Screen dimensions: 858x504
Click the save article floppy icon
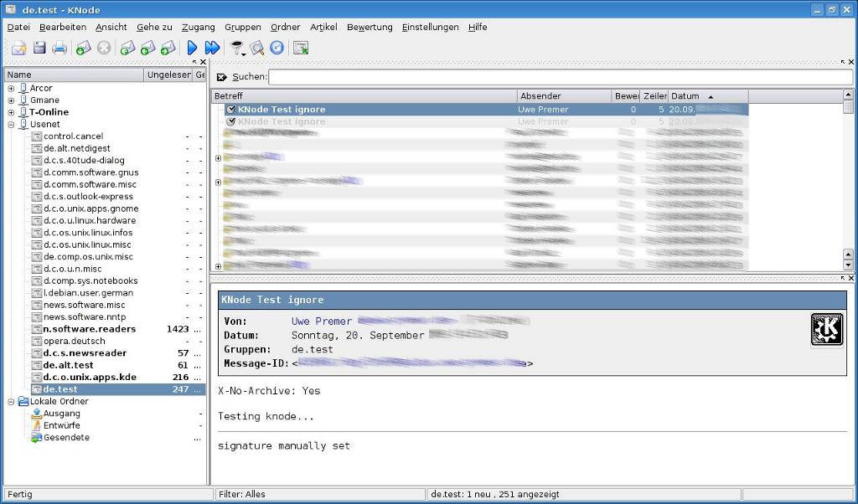point(39,49)
